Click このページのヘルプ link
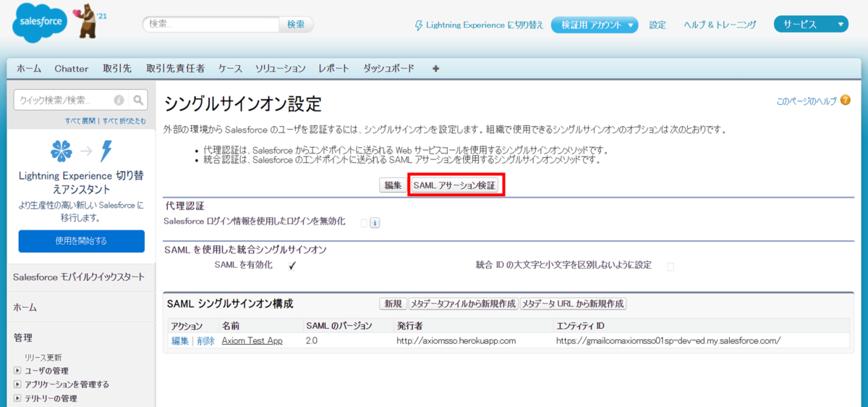Screen dimensions: 868x407 (x=807, y=101)
